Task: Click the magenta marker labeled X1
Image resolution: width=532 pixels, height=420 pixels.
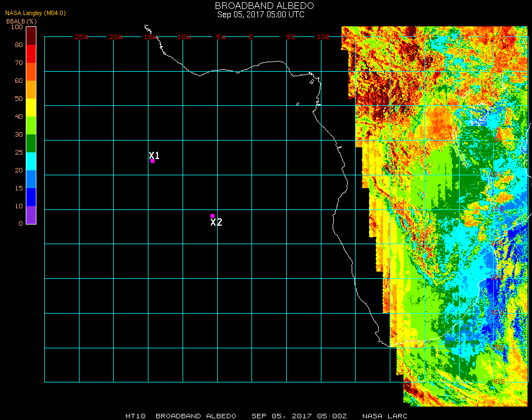Action: (x=153, y=161)
